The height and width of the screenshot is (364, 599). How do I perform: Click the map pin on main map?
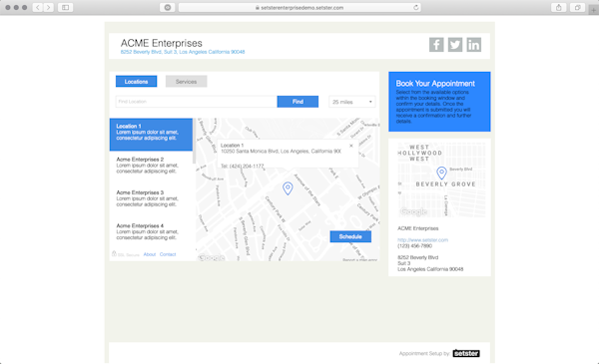[288, 188]
